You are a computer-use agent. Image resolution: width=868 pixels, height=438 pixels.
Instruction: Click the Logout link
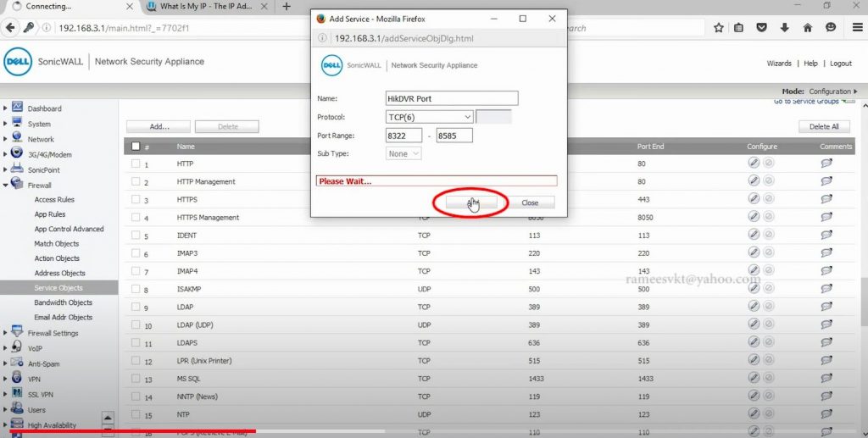(x=840, y=63)
